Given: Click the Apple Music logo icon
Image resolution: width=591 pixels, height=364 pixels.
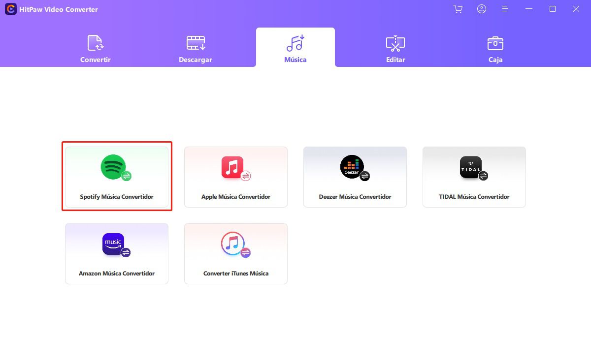Looking at the screenshot, I should tap(232, 167).
